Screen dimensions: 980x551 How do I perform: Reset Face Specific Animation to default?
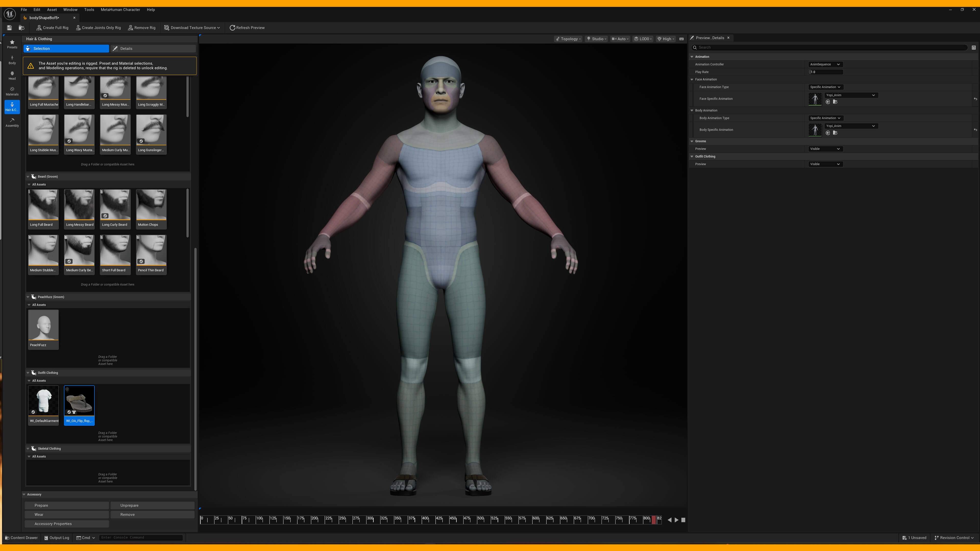tap(975, 99)
